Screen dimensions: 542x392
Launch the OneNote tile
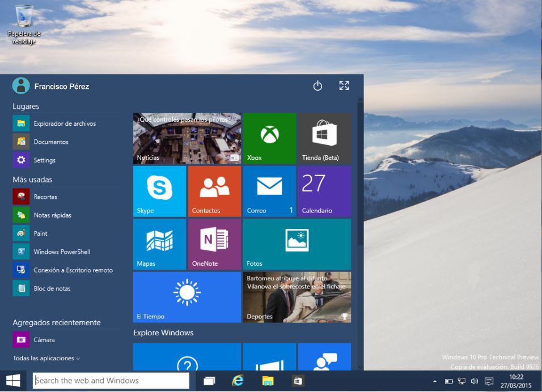point(215,244)
